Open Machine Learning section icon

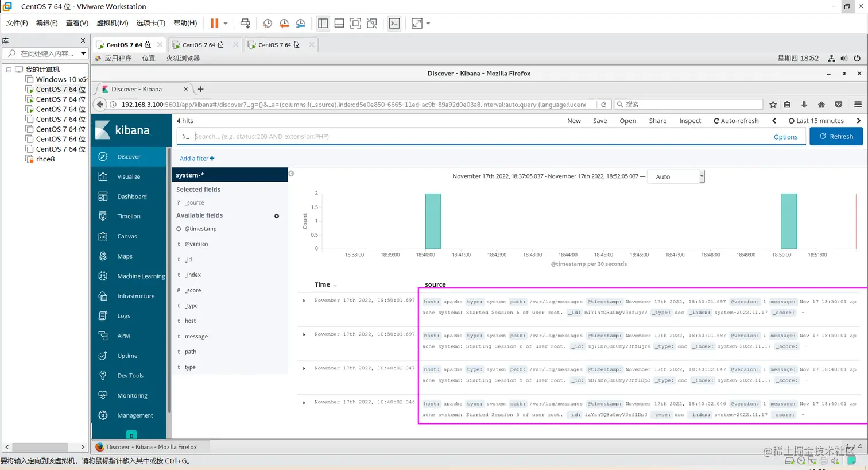pyautogui.click(x=103, y=276)
